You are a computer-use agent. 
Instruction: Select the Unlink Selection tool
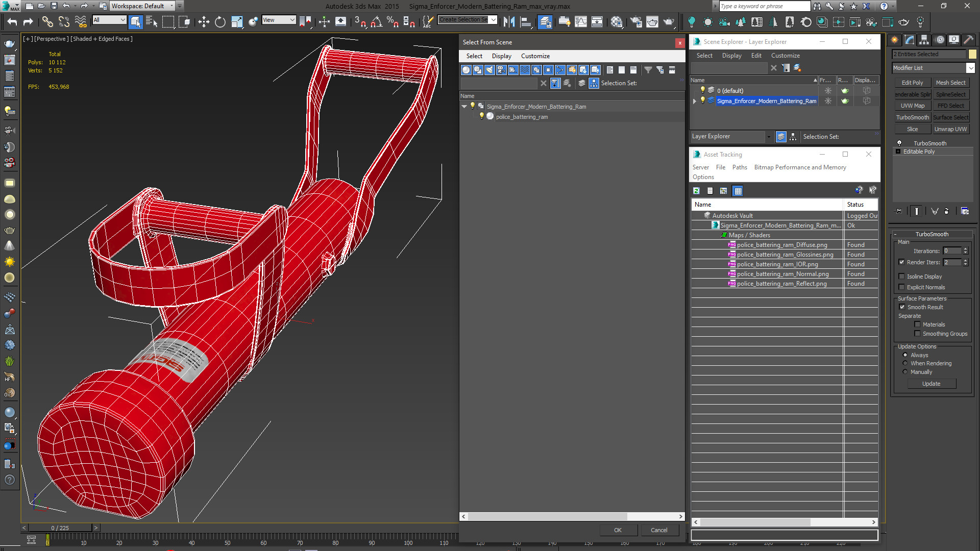pos(64,22)
